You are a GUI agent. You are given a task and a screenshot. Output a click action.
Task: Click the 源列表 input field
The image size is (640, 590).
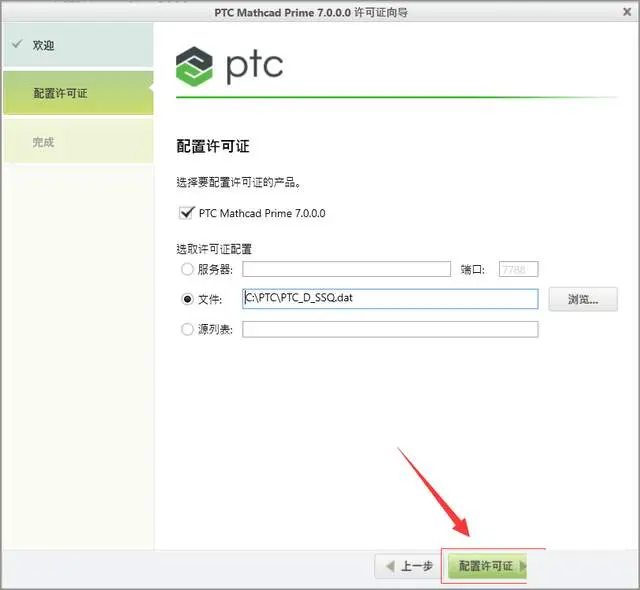coord(390,329)
